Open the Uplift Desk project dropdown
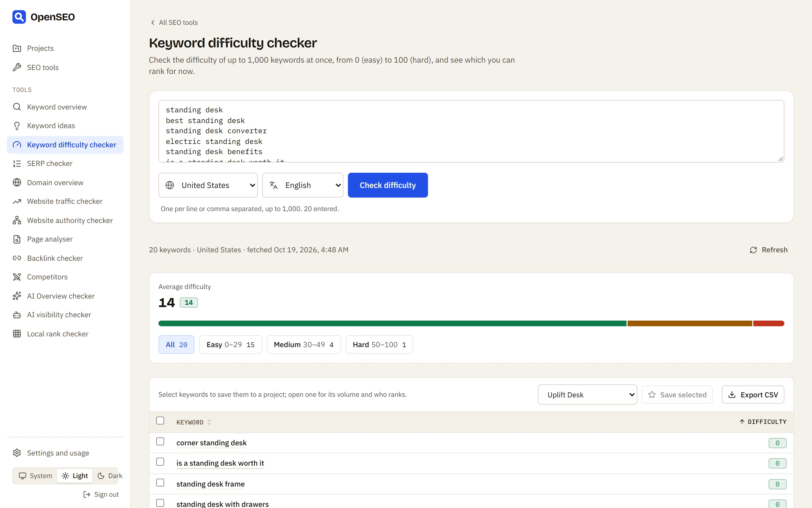Screen dimensions: 812x508 [x=587, y=395]
